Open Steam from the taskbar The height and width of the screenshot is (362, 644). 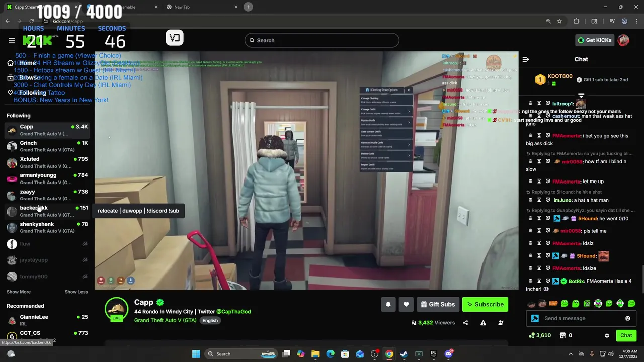[404, 354]
